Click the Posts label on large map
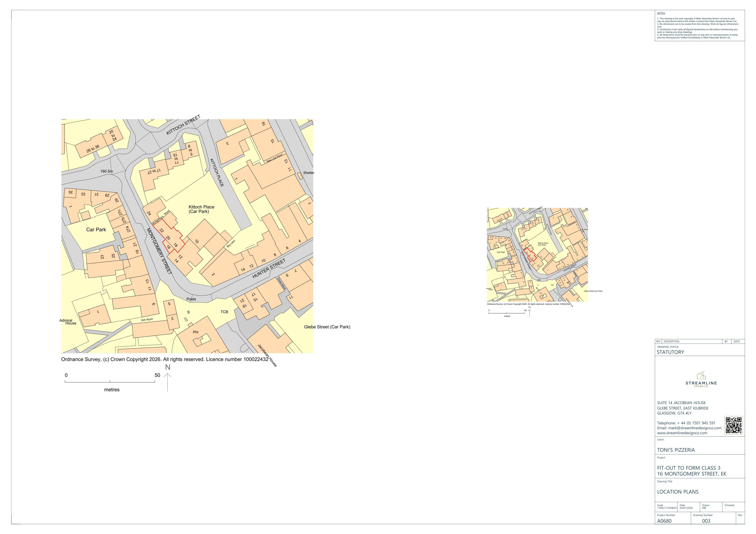The height and width of the screenshot is (534, 756). pos(191,299)
